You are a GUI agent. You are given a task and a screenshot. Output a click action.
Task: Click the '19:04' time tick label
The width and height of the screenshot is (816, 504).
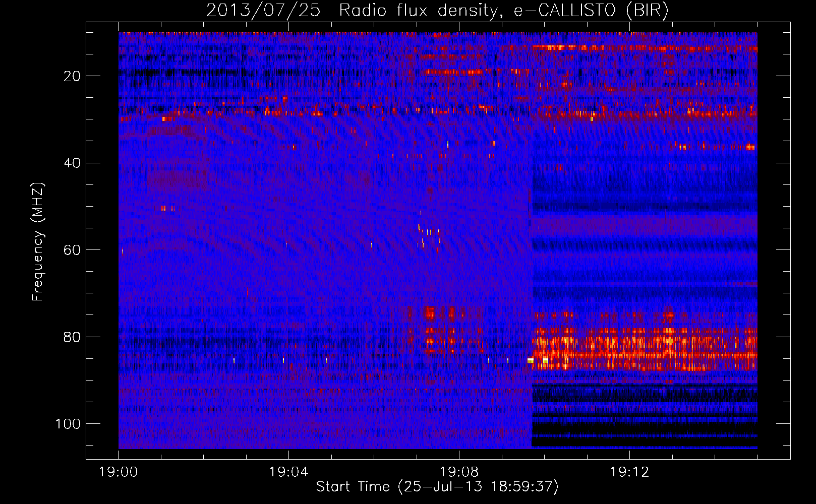coord(288,472)
